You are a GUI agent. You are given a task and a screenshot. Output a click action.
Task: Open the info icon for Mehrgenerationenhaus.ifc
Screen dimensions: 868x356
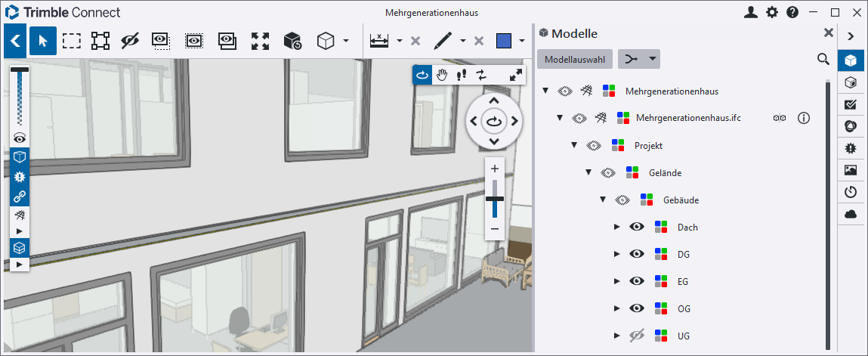point(804,118)
